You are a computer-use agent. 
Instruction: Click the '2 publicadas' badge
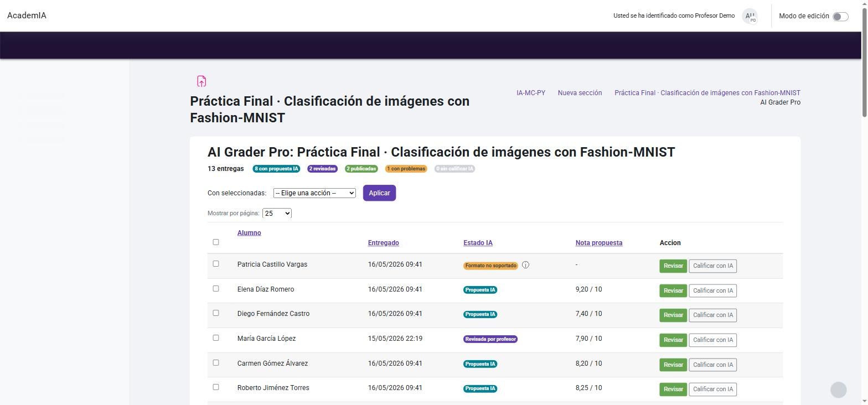pyautogui.click(x=361, y=169)
